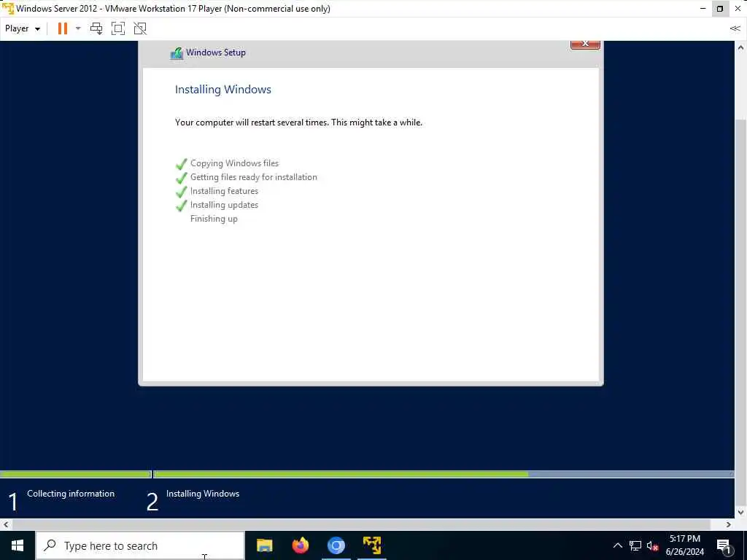
Task: Open the Player menu dropdown
Action: [x=23, y=28]
